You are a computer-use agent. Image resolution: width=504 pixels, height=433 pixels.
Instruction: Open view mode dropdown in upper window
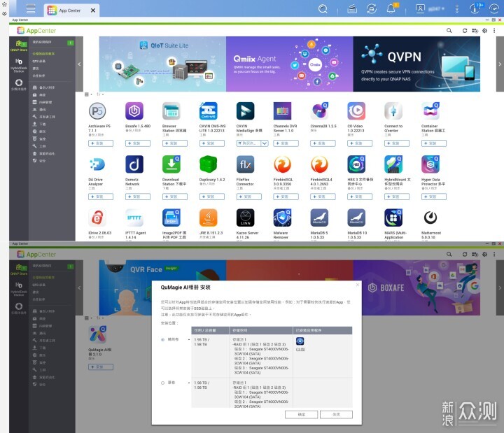coord(88,94)
